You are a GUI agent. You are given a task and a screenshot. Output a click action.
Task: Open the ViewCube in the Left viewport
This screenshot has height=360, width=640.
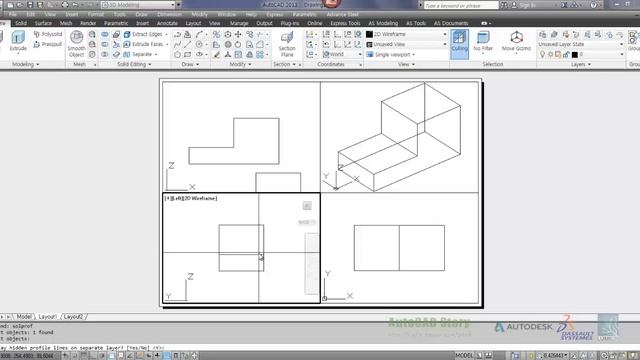pos(307,206)
